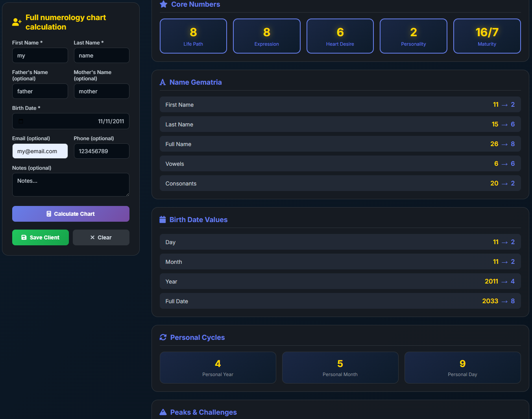Focus the First Name input field
Viewport: 532px width, 419px height.
(x=40, y=56)
